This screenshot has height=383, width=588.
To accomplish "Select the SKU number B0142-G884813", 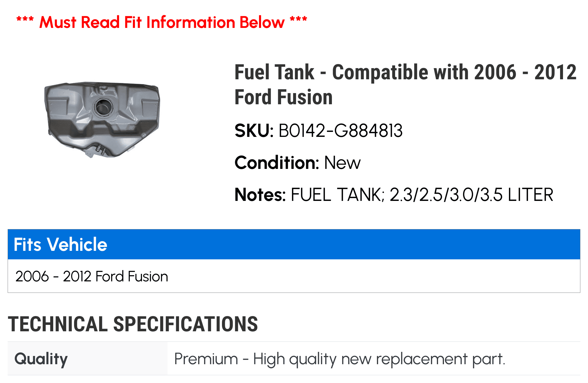I will 340,131.
